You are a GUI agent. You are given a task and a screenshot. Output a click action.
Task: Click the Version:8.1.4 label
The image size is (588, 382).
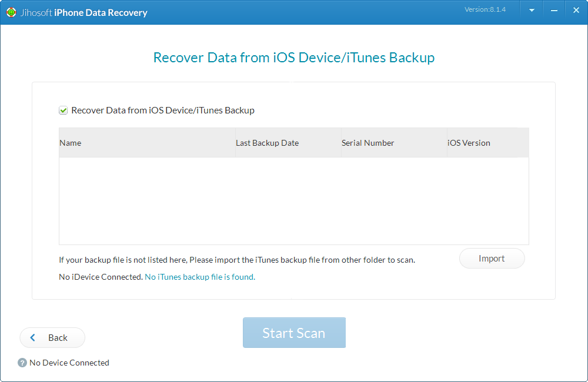[485, 9]
